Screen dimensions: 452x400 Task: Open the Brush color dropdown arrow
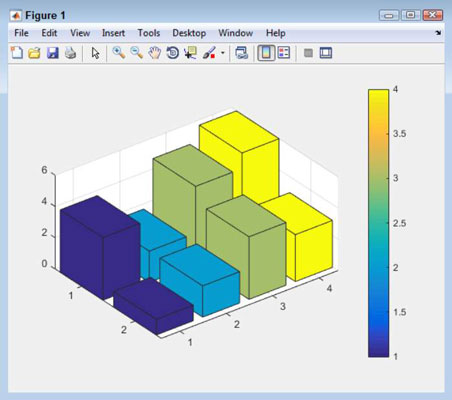coord(223,53)
